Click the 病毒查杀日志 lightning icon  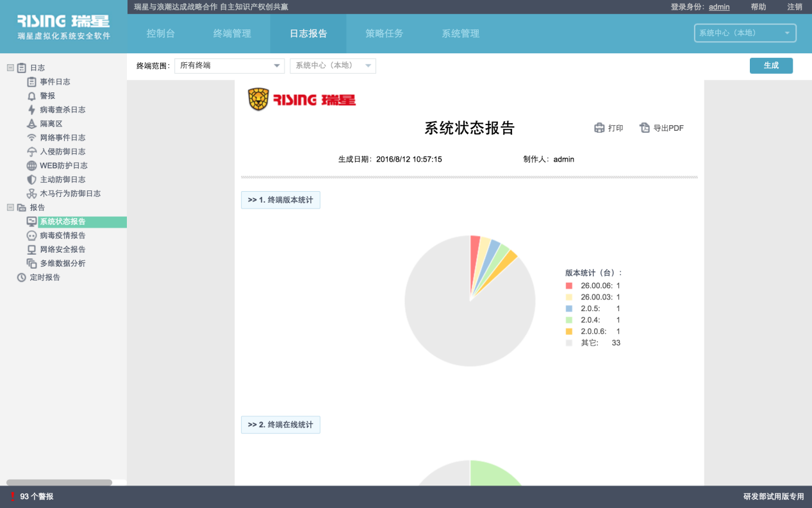pyautogui.click(x=31, y=110)
